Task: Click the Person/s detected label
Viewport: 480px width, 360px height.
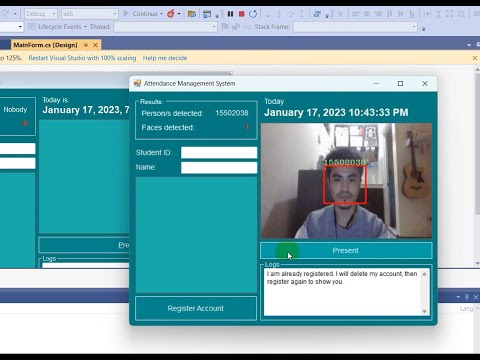Action: click(172, 113)
